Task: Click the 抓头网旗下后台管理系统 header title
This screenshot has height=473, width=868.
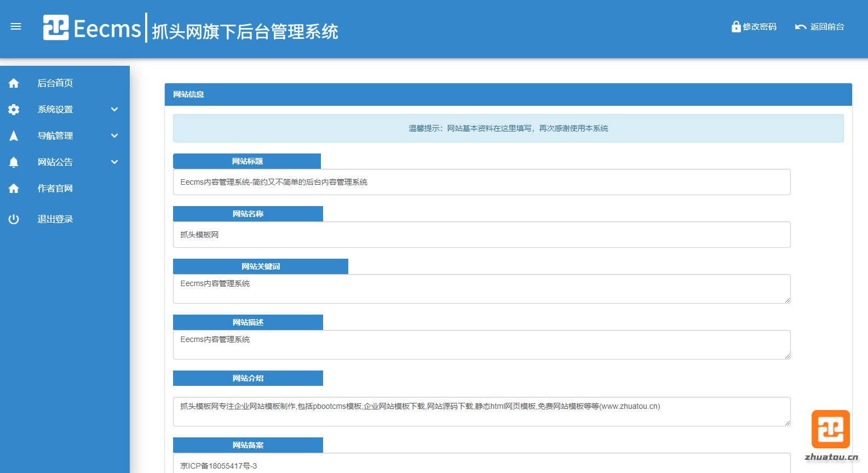Action: [245, 31]
